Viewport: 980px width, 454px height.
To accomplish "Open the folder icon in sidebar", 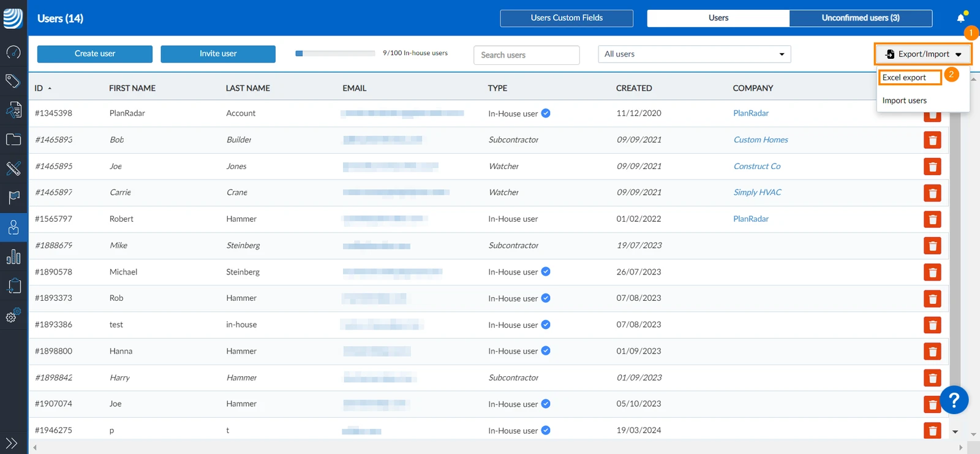I will pos(13,139).
